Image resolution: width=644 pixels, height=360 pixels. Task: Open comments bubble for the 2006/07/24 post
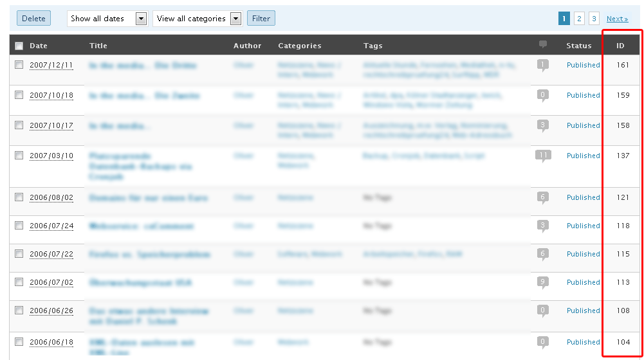click(543, 225)
